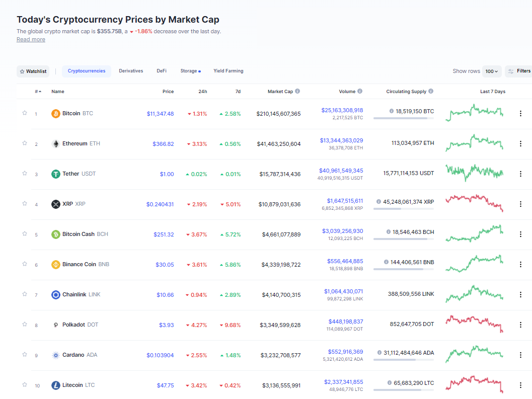Image resolution: width=532 pixels, height=399 pixels.
Task: Sort the table by Volume column
Action: coord(347,92)
